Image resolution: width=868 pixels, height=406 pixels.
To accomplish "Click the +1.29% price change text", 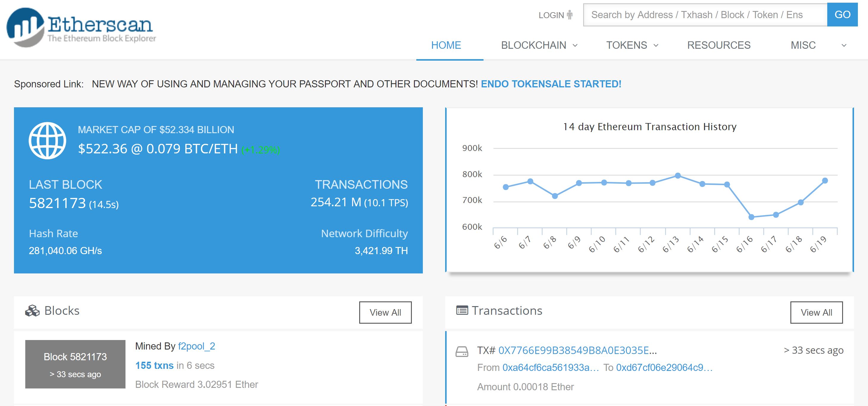I will pos(260,150).
